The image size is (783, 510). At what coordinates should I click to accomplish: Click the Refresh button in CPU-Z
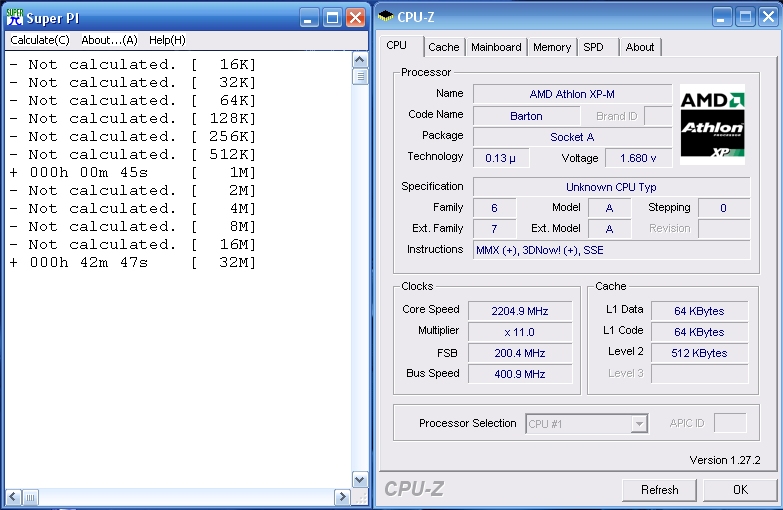point(659,490)
